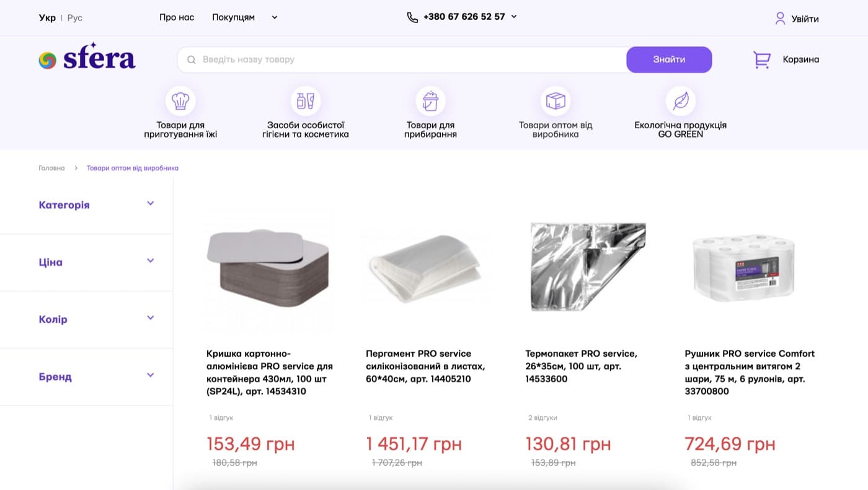Open Пергамент PRO service силіконізований product title
Screen dimensions: 868x490
pyautogui.click(x=426, y=366)
